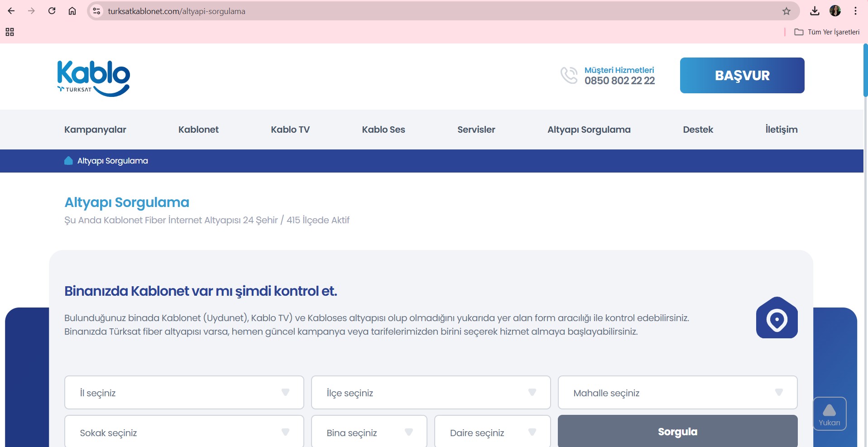Click the home icon in the breadcrumb bar
The image size is (868, 447).
(x=68, y=161)
